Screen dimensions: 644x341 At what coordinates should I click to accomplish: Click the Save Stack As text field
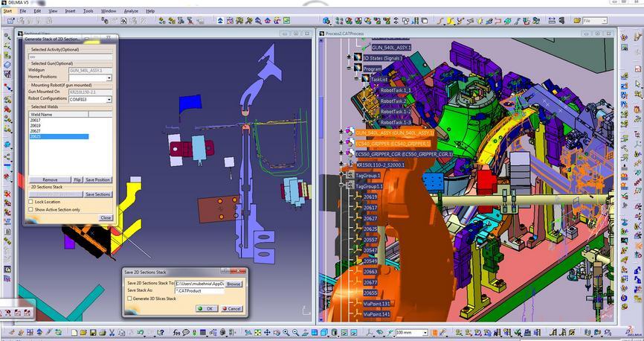click(x=199, y=290)
